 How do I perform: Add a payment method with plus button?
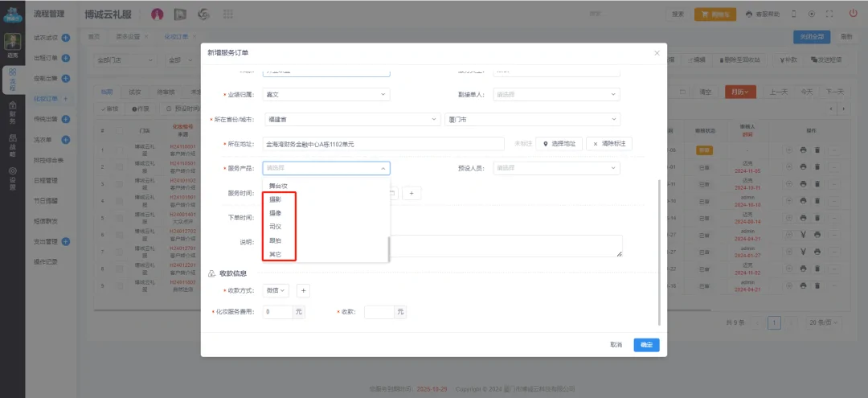[x=304, y=290]
